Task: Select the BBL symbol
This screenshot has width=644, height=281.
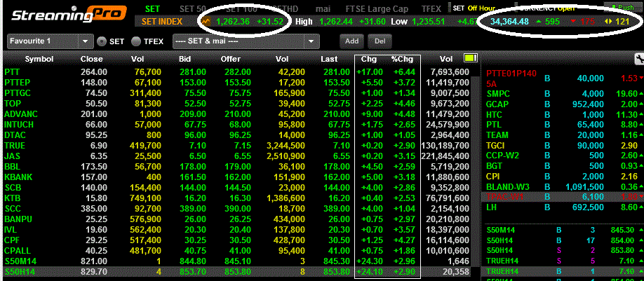Action: coord(12,167)
